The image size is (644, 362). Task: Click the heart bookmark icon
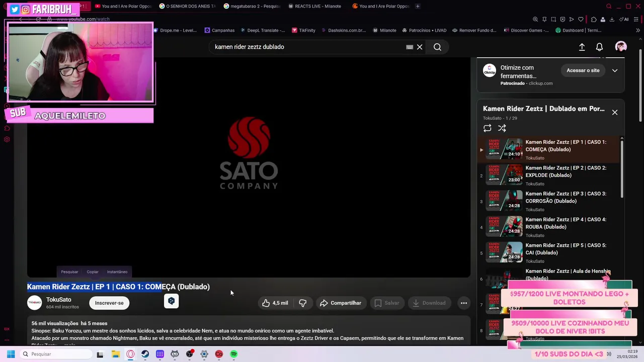(x=581, y=19)
